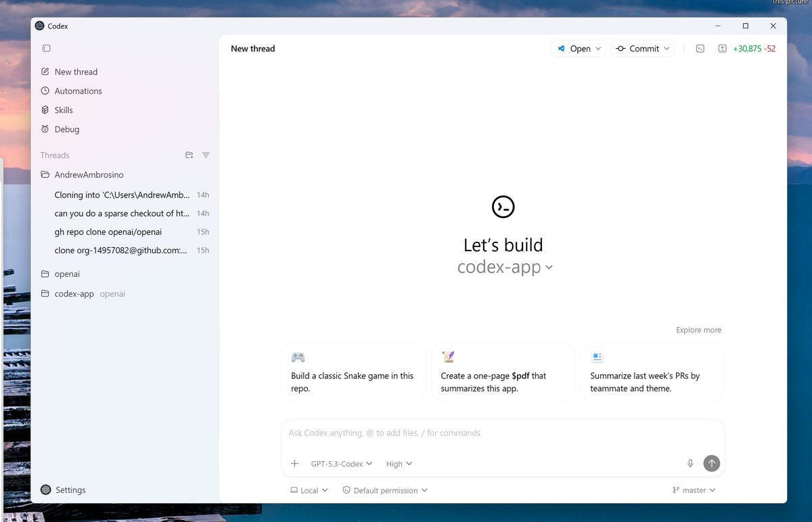The width and height of the screenshot is (812, 522).
Task: Click the Commit button
Action: click(637, 49)
